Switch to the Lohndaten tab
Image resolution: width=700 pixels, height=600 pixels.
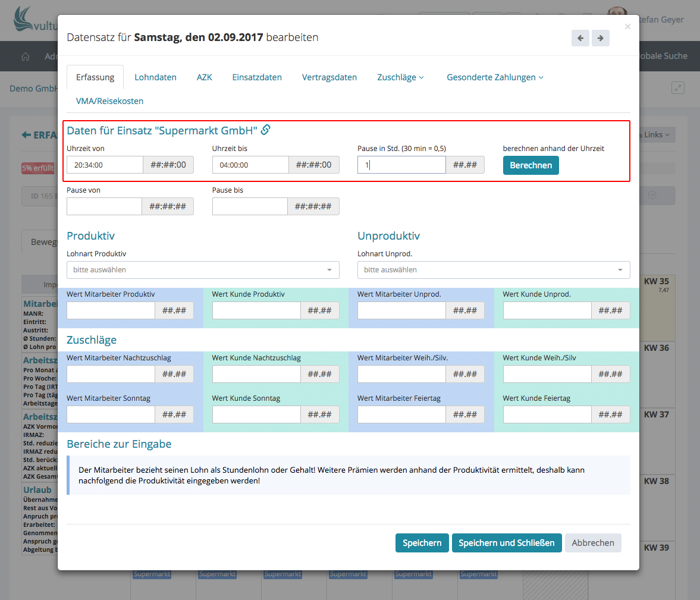click(155, 77)
